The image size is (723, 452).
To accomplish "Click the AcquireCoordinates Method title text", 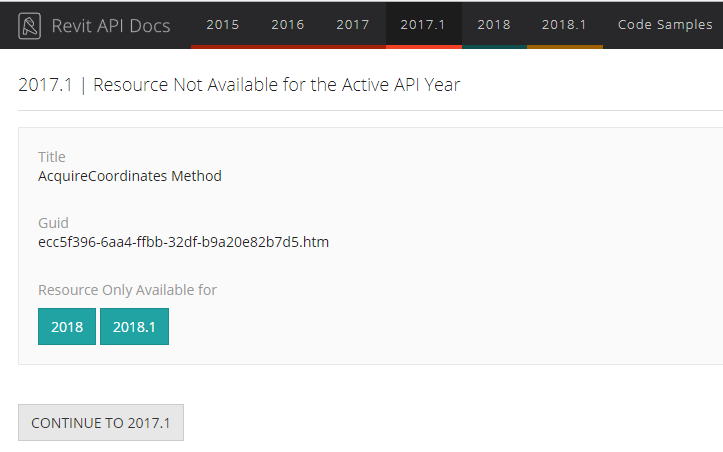I will coord(130,176).
